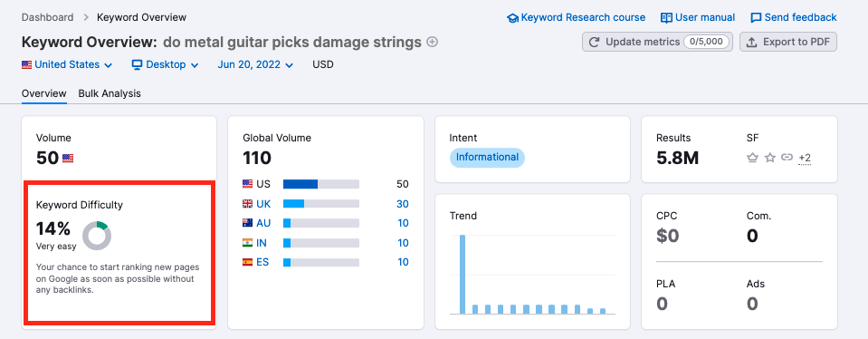The height and width of the screenshot is (339, 868).
Task: Expand the Jun 20, 2022 date selector
Action: point(255,65)
